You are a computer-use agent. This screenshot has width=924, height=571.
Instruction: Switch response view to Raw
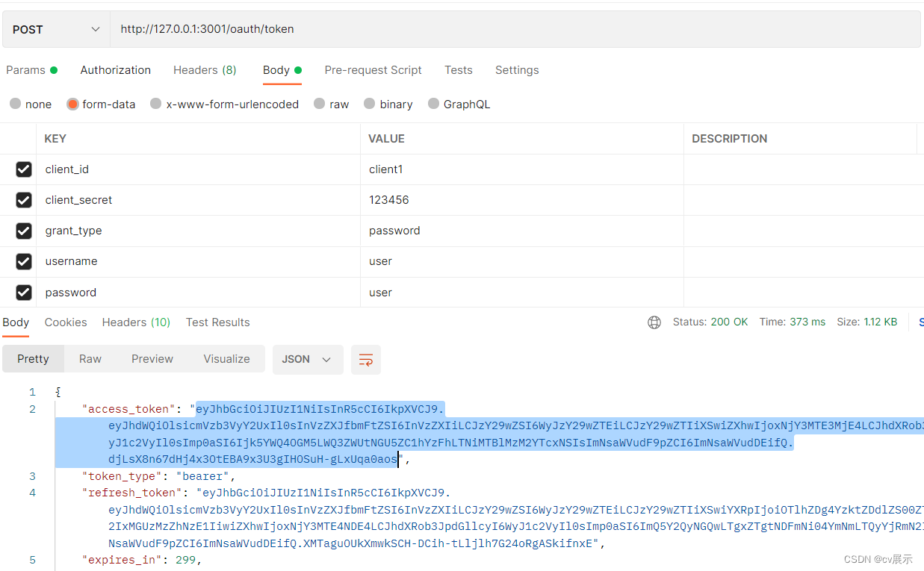click(90, 359)
